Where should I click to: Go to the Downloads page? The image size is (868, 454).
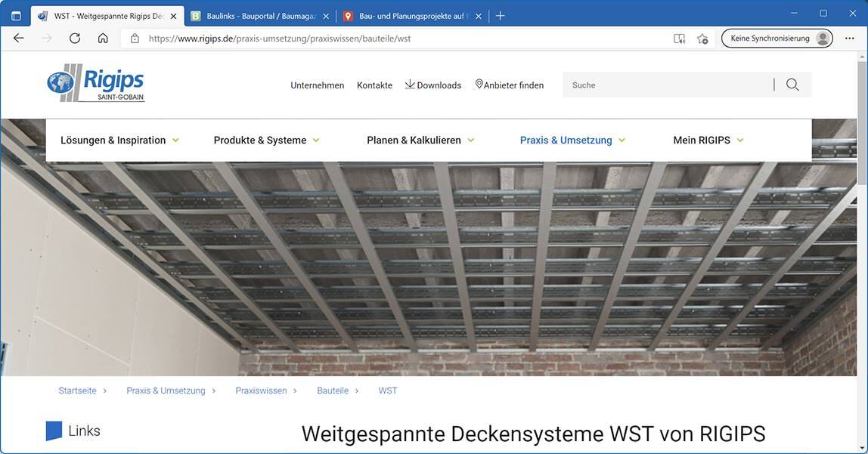pyautogui.click(x=433, y=85)
